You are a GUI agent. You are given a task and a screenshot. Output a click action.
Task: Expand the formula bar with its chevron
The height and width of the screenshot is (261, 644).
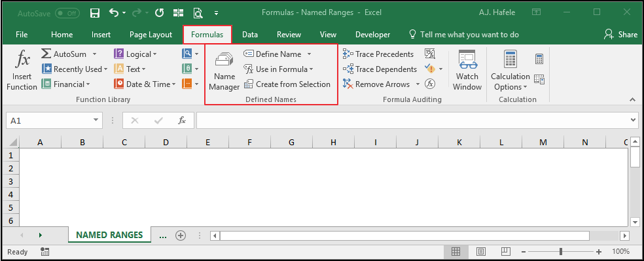tap(634, 120)
